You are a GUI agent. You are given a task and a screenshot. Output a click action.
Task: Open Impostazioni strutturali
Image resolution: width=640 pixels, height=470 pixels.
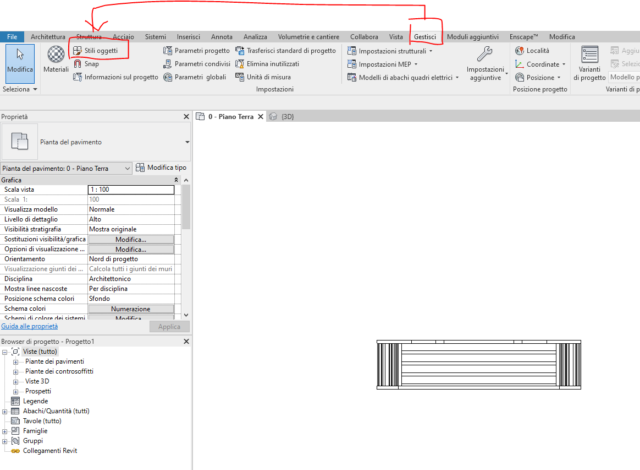(389, 51)
